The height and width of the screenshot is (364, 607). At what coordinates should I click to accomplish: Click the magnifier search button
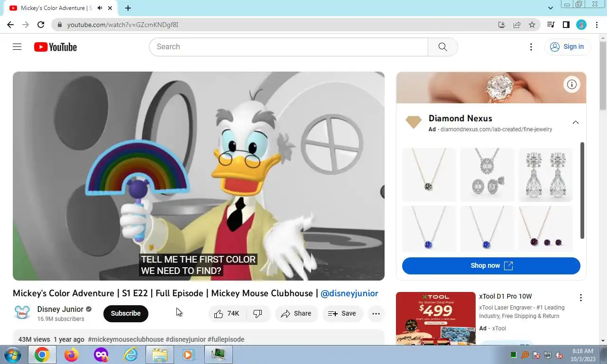(442, 47)
